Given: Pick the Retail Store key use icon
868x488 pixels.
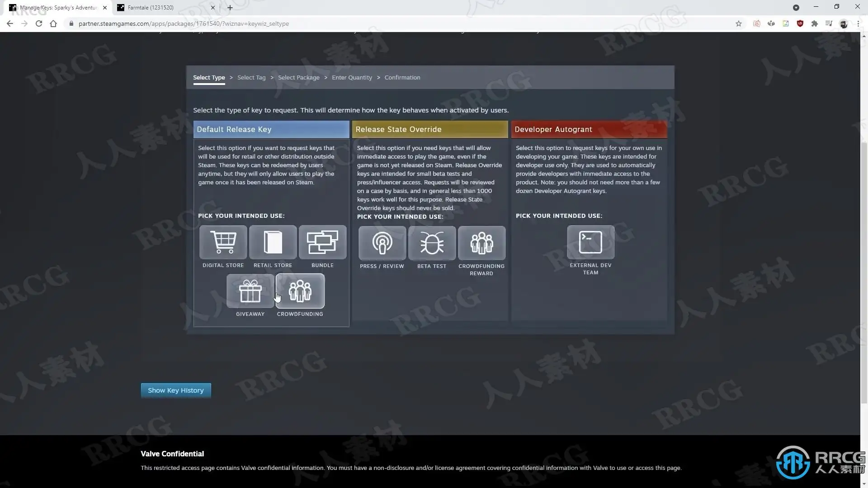Looking at the screenshot, I should [273, 243].
